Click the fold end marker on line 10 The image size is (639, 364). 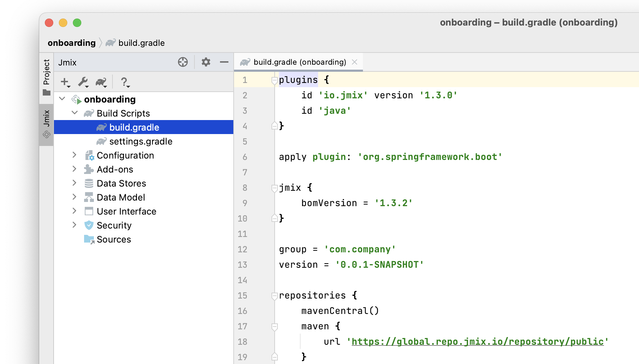pos(275,218)
